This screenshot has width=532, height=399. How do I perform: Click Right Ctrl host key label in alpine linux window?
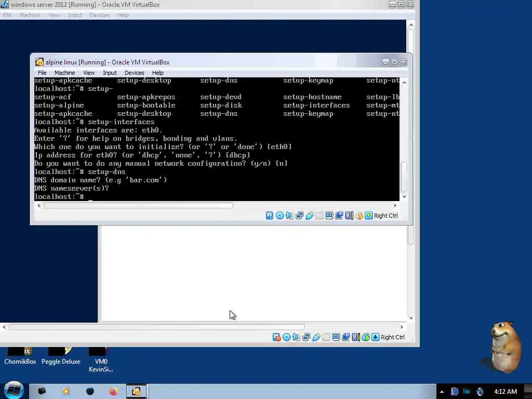pos(386,216)
